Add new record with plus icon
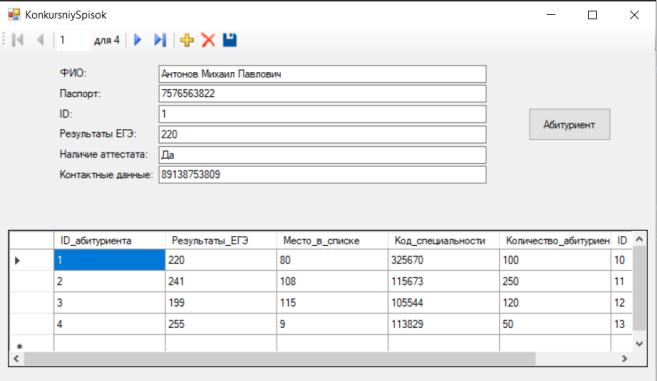 tap(187, 40)
